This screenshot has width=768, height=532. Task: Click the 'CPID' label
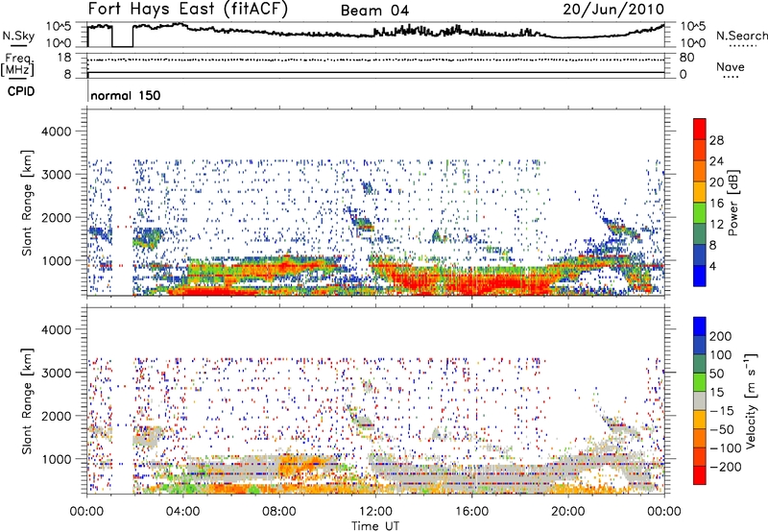[21, 91]
